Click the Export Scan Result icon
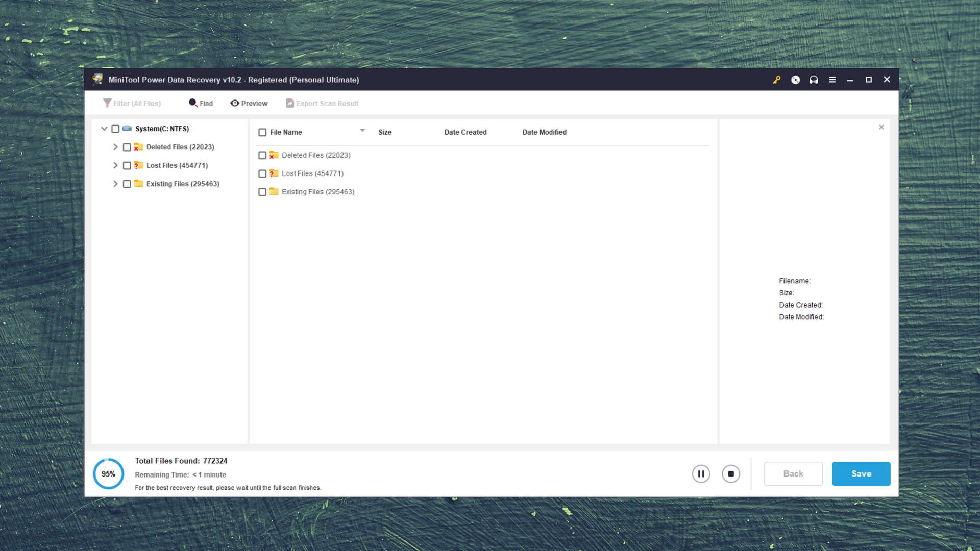Viewport: 980px width, 551px height. 290,103
